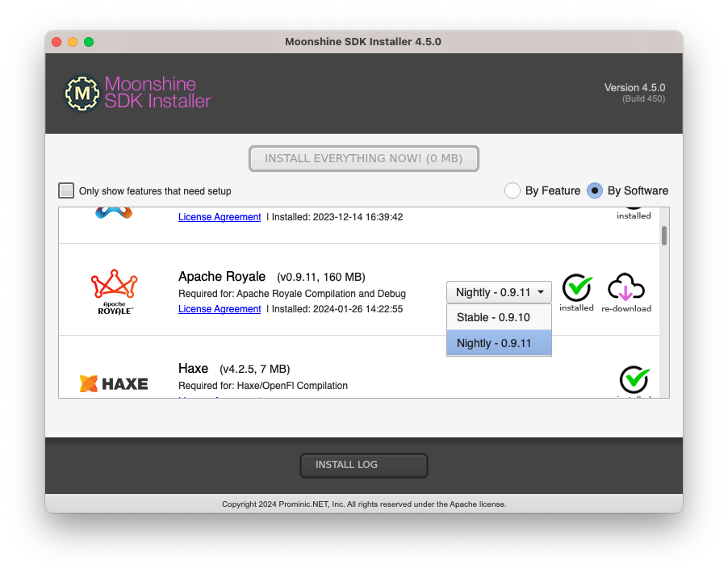Click the installed checkmark on the Haxe row
This screenshot has height=573, width=728.
(x=634, y=379)
